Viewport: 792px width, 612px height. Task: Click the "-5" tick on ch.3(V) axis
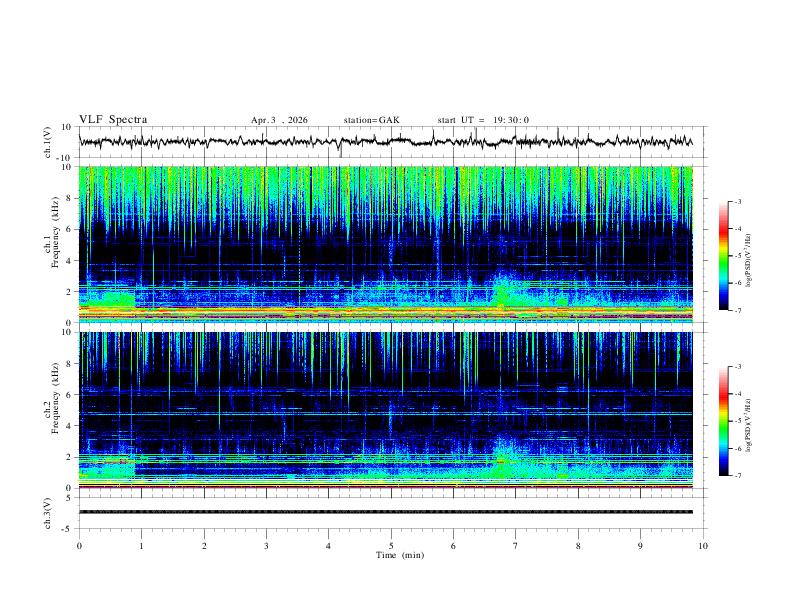pos(68,529)
